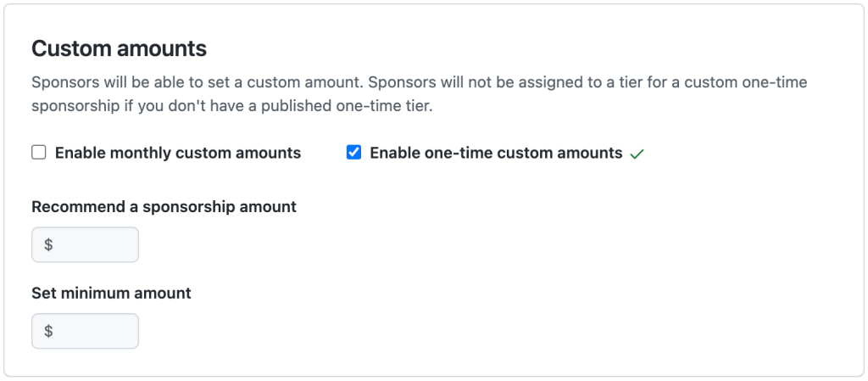
Task: Uncheck the one-time custom amounts checkbox
Action: coord(353,153)
